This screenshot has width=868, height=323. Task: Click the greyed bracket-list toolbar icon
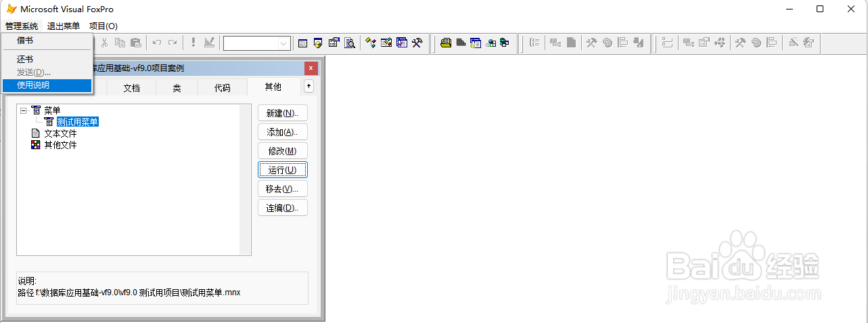pos(534,43)
